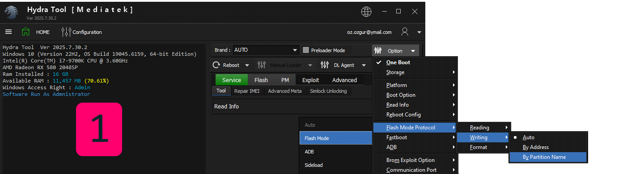Open the Advanced Meta sub-tab
This screenshot has height=174, width=644.
click(285, 91)
